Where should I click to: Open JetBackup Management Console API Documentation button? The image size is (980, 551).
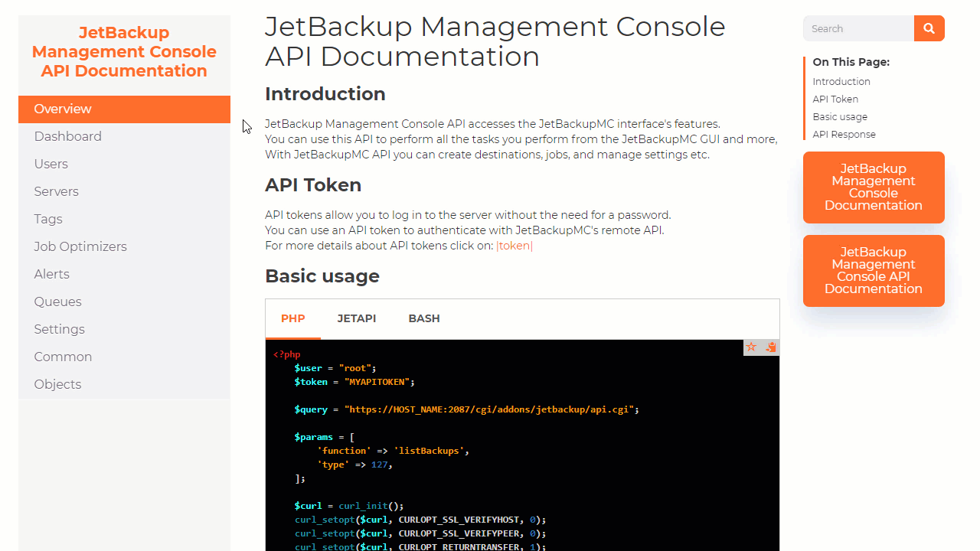[x=874, y=271]
